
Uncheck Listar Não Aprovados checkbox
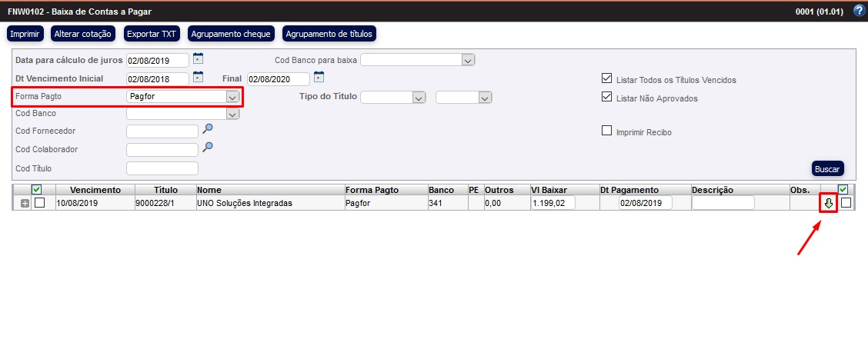606,97
